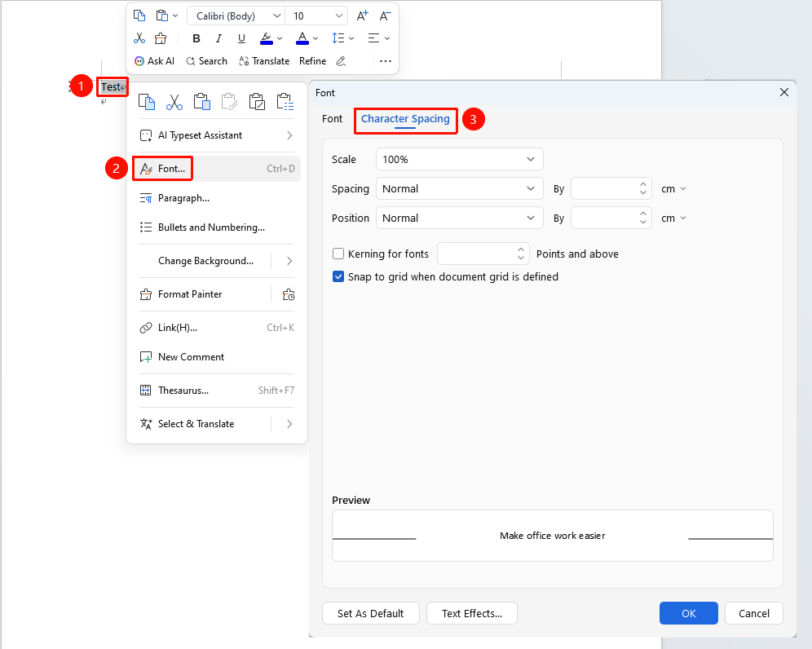Click the Cut scissors icon in context menu
This screenshot has height=649, width=812.
point(174,102)
